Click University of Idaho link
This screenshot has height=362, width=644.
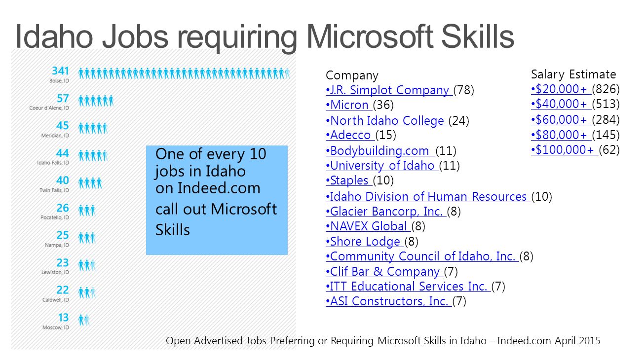click(382, 166)
